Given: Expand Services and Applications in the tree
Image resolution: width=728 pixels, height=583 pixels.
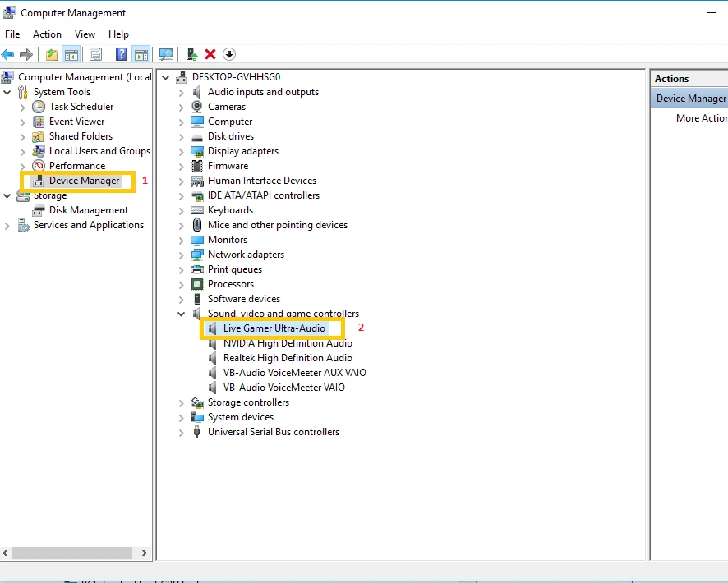Looking at the screenshot, I should [x=8, y=226].
